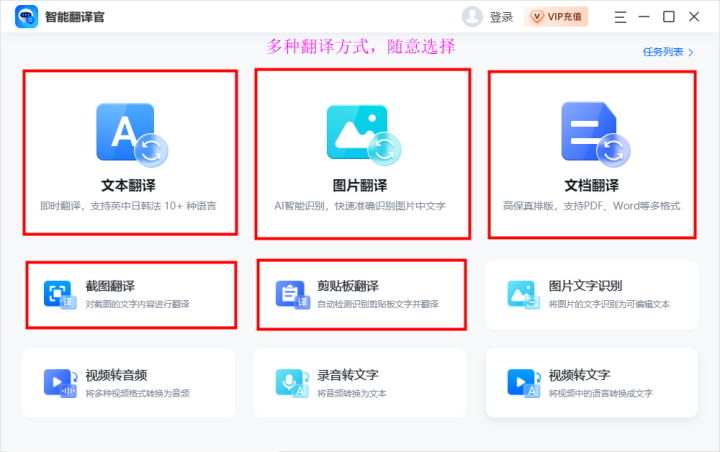Viewport: 720px width, 452px height.
Task: Click the user avatar icon beside 登录
Action: coord(472,17)
